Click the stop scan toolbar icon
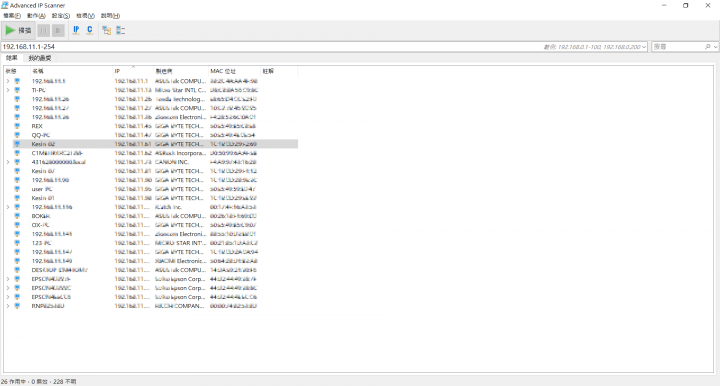This screenshot has height=386, width=720. 58,30
